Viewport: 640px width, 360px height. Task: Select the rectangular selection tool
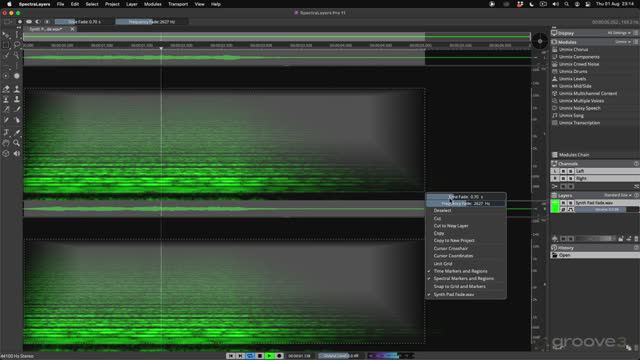click(6, 45)
